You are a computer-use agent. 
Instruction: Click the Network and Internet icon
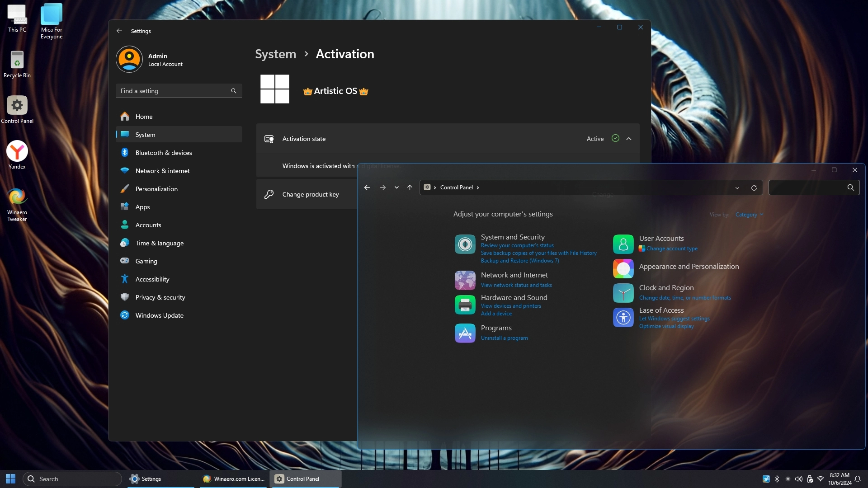465,280
